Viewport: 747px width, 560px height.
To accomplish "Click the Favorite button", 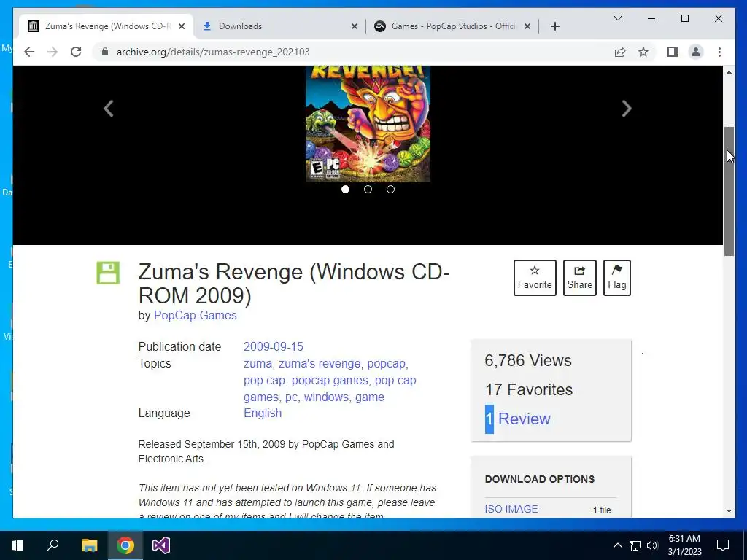I will pyautogui.click(x=535, y=278).
